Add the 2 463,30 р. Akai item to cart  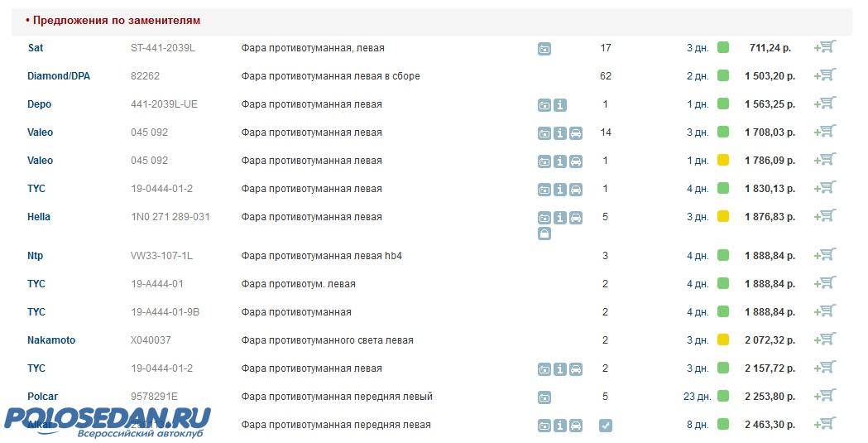(x=825, y=425)
